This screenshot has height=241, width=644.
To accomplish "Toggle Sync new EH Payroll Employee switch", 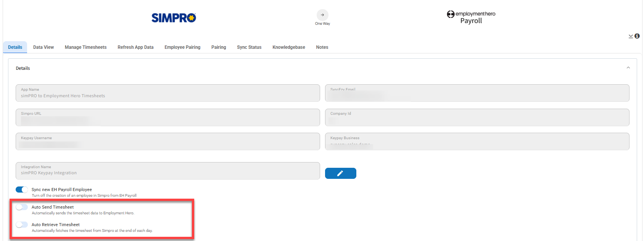I will (22, 190).
